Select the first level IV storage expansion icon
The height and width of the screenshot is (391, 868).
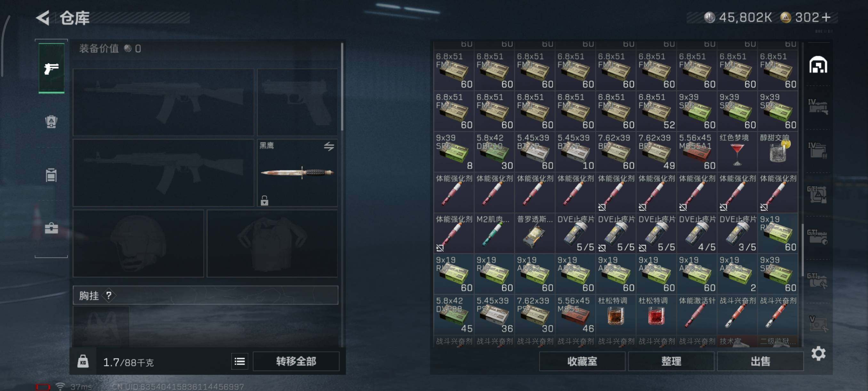tap(818, 107)
